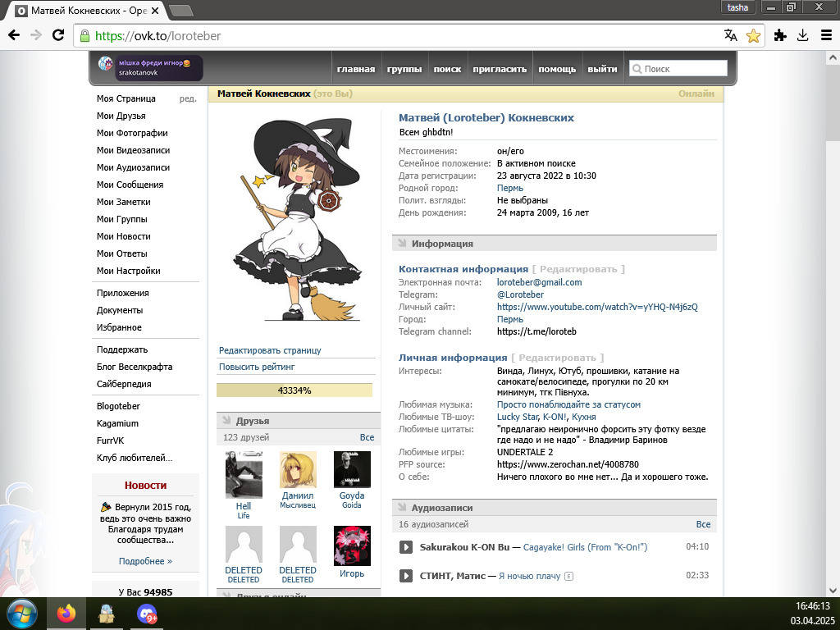Viewport: 840px width, 630px height.
Task: Open the extensions puzzle icon
Action: coord(780,35)
